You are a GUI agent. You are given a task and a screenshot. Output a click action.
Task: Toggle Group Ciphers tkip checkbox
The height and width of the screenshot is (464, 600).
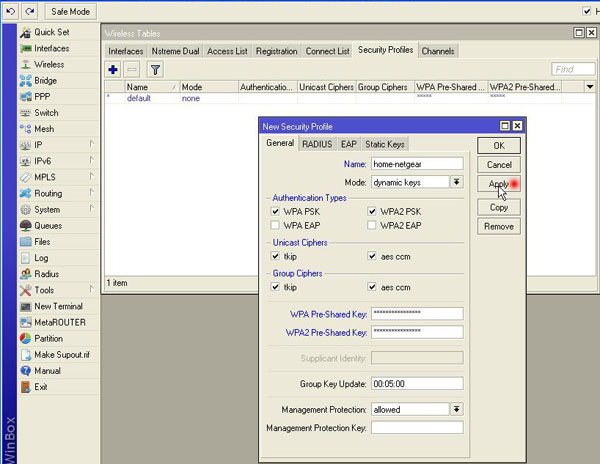click(x=275, y=287)
